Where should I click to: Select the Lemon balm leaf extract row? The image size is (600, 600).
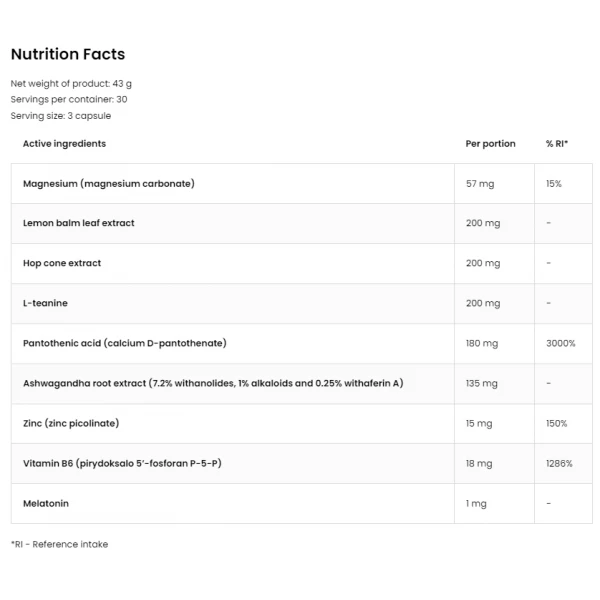[x=302, y=223]
